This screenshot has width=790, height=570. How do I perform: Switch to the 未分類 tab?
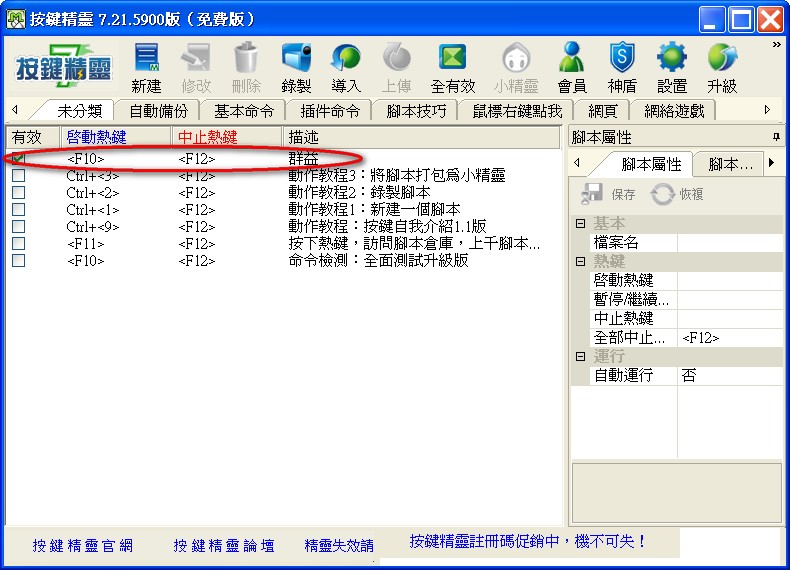80,111
